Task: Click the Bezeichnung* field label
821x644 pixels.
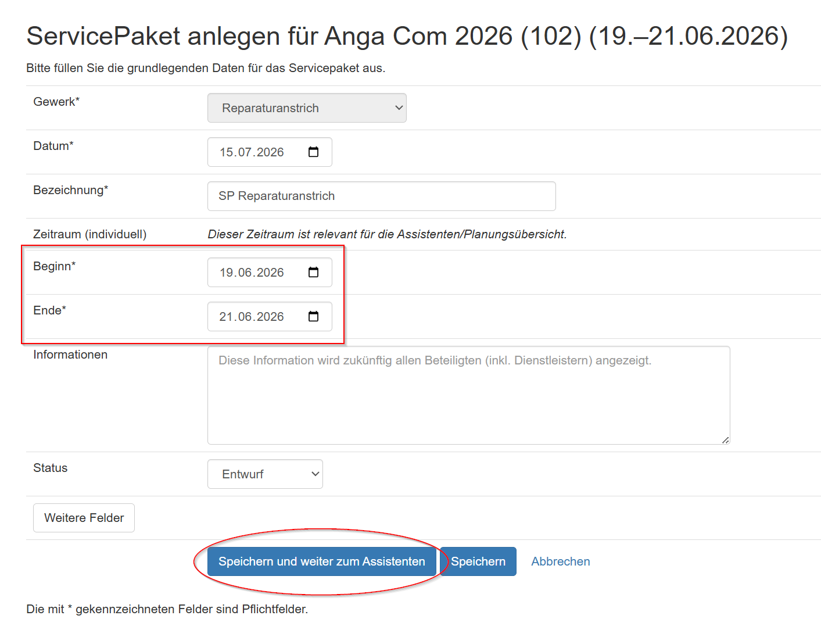Action: pyautogui.click(x=71, y=190)
